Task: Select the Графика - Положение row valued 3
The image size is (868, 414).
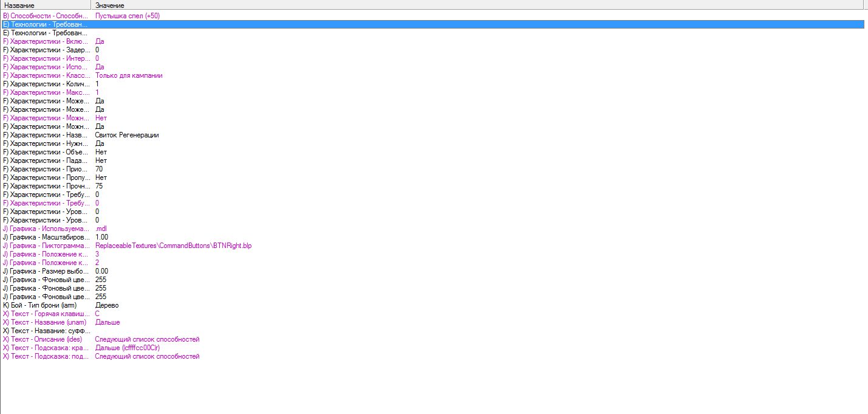Action: [432, 254]
